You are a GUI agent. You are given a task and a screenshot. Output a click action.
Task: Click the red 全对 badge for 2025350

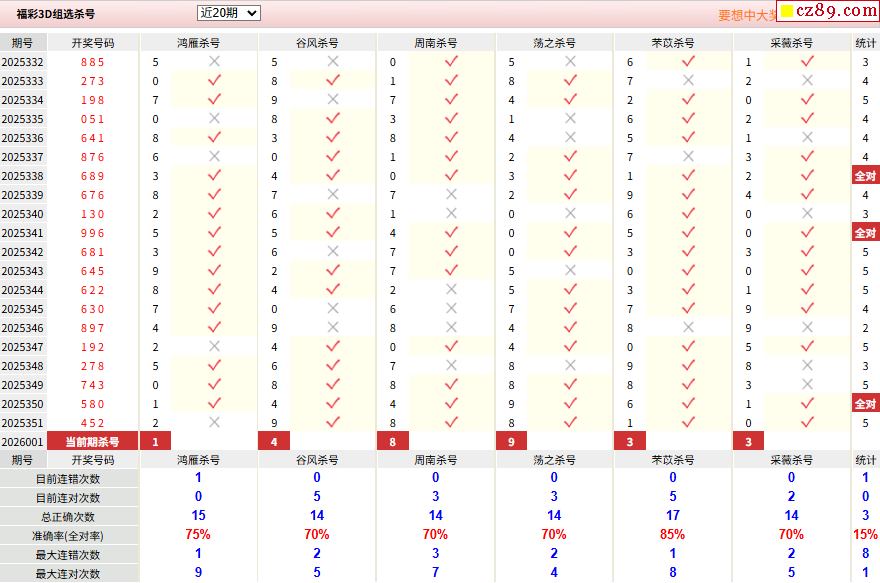[865, 404]
